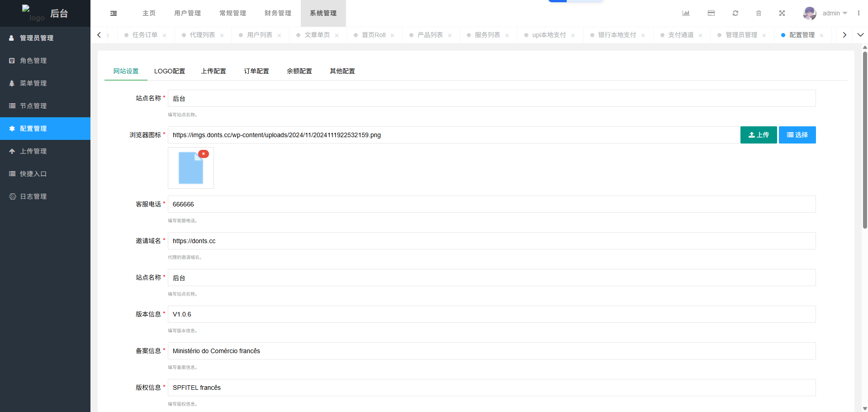Open 日志管理 in the sidebar
This screenshot has width=868, height=412.
click(33, 196)
